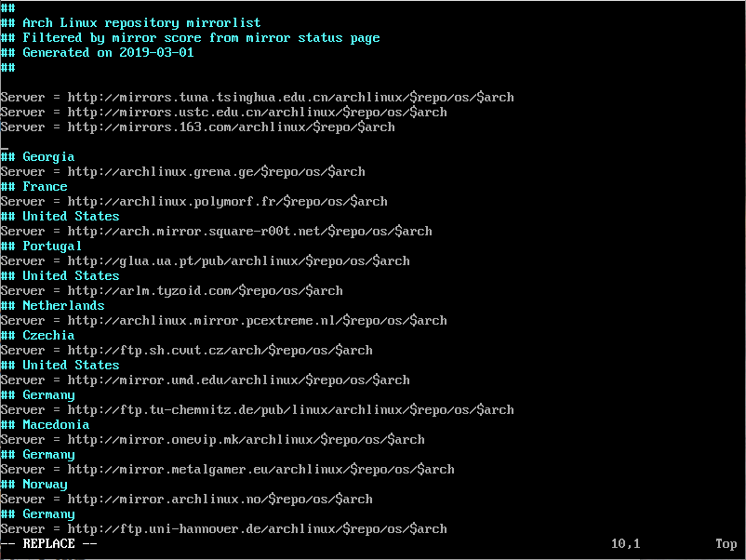Click the arlm.tyzoid.com server line
Image resolution: width=746 pixels, height=560 pixels.
171,291
